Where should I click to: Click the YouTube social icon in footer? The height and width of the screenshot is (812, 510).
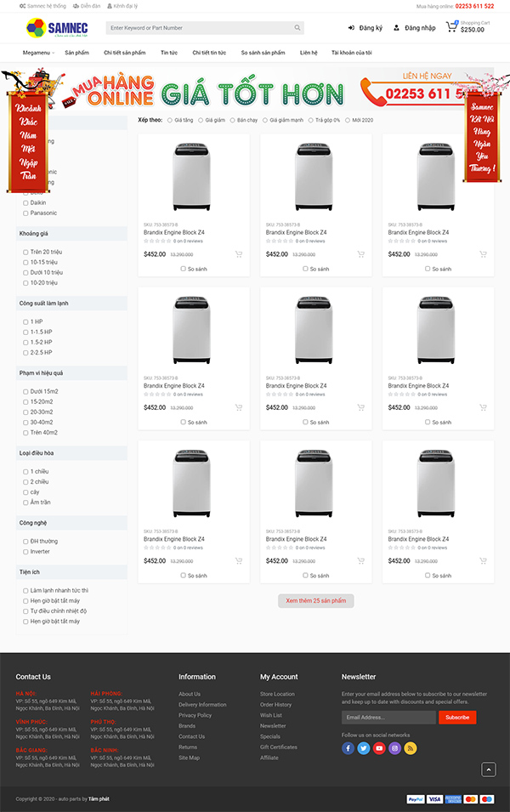point(379,748)
